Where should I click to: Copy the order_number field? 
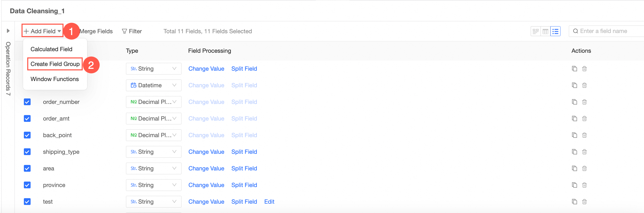point(575,102)
